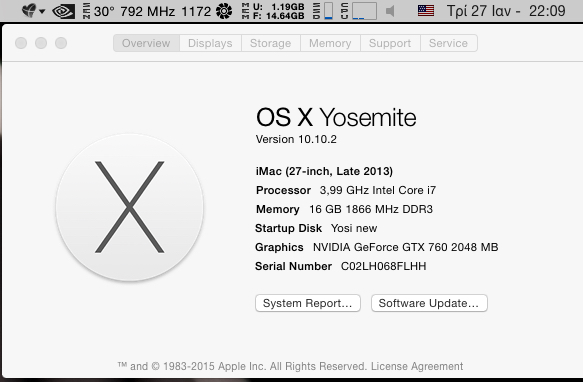
Task: Open the US flag input source menu
Action: (426, 11)
